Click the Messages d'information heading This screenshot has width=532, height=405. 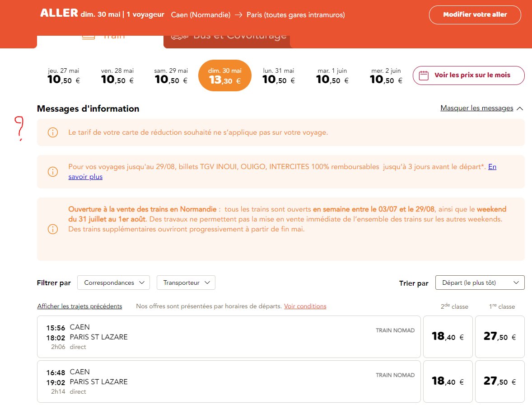point(88,108)
